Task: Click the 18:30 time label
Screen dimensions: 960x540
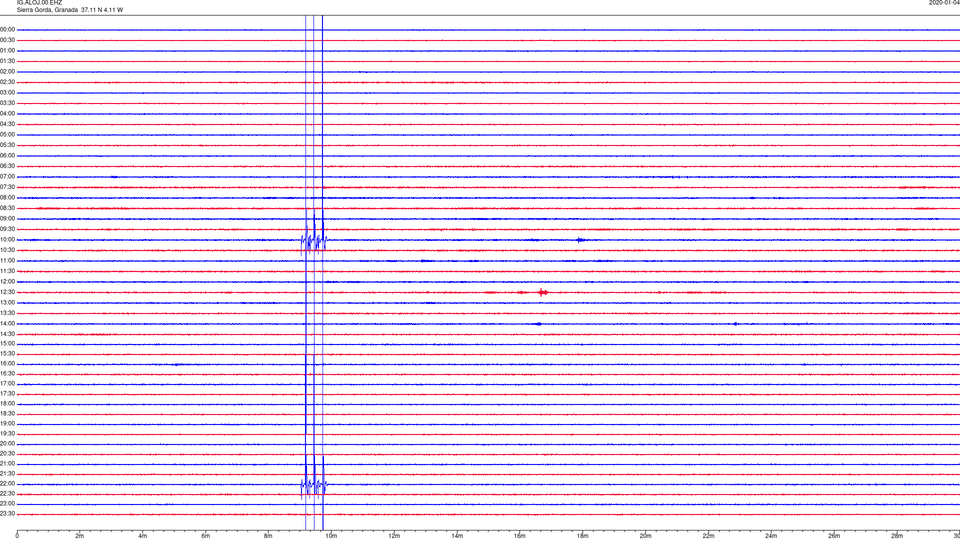Action: (7, 414)
